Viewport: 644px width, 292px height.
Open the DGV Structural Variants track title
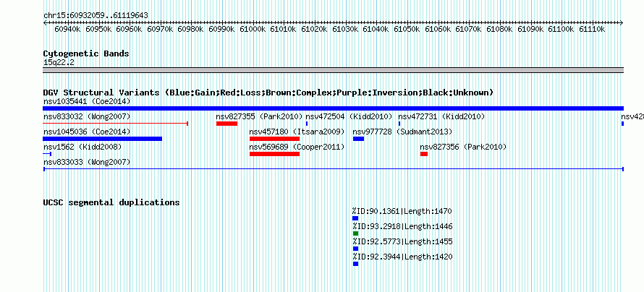click(x=268, y=93)
